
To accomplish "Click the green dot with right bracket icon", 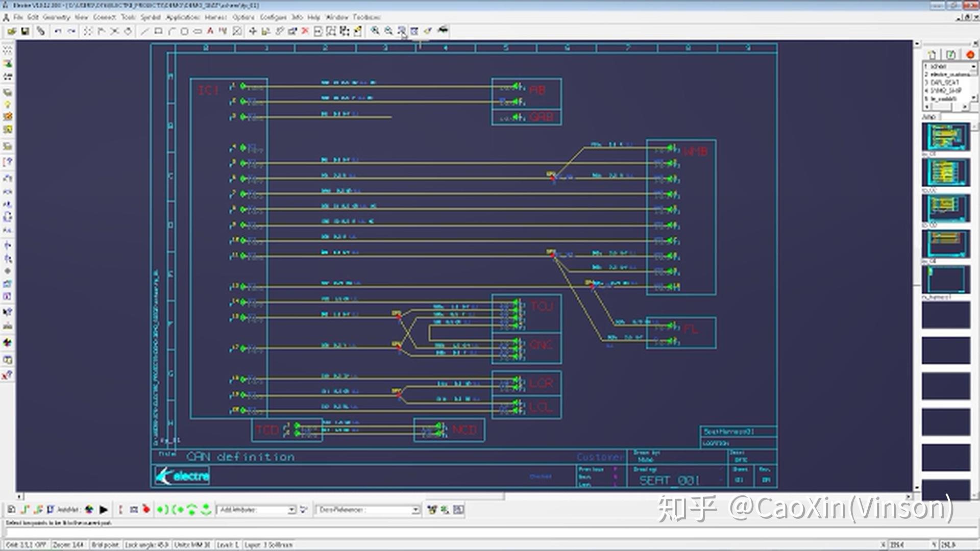I will (163, 510).
